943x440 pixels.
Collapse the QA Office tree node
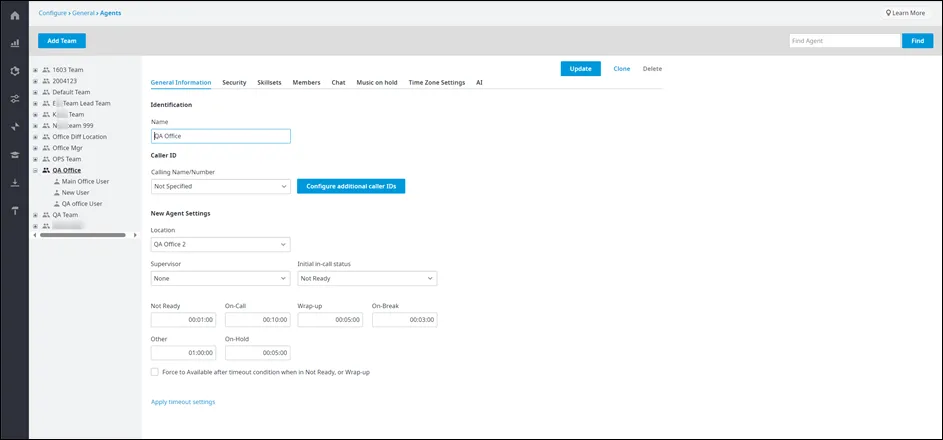pos(35,171)
